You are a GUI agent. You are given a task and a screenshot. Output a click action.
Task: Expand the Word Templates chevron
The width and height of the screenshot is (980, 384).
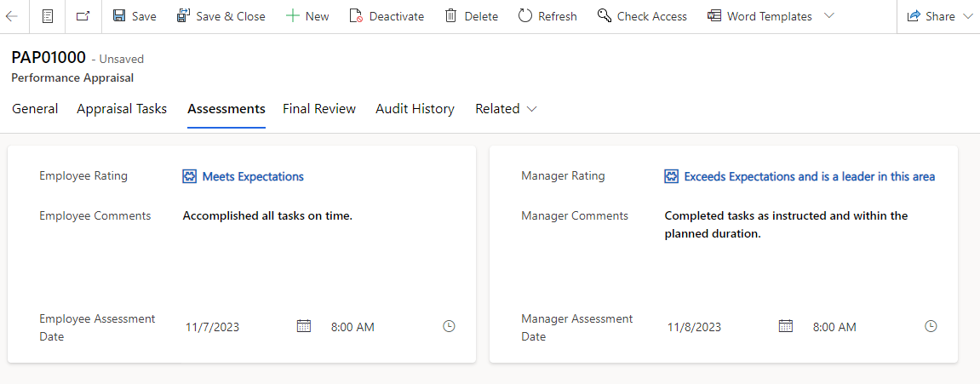click(x=828, y=16)
